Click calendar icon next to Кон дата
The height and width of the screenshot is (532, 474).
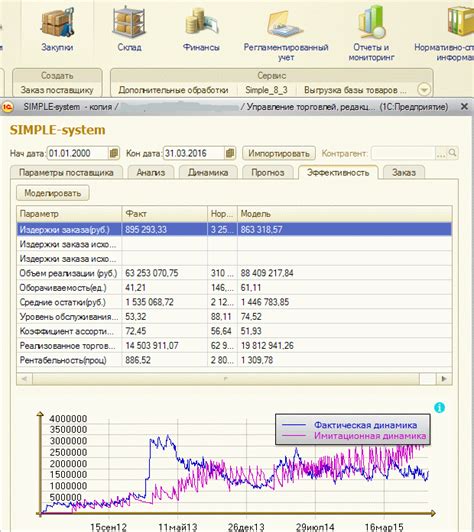[230, 153]
